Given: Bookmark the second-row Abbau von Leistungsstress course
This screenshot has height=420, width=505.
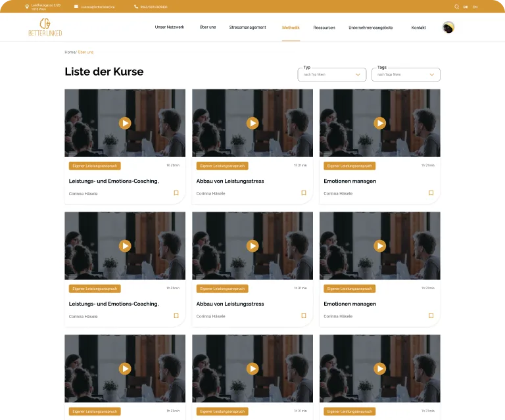Looking at the screenshot, I should pyautogui.click(x=304, y=315).
